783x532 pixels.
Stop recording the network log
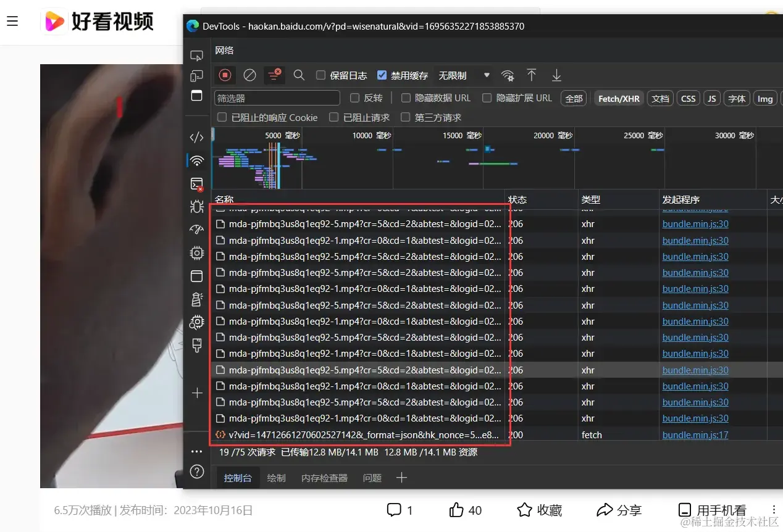(x=225, y=75)
